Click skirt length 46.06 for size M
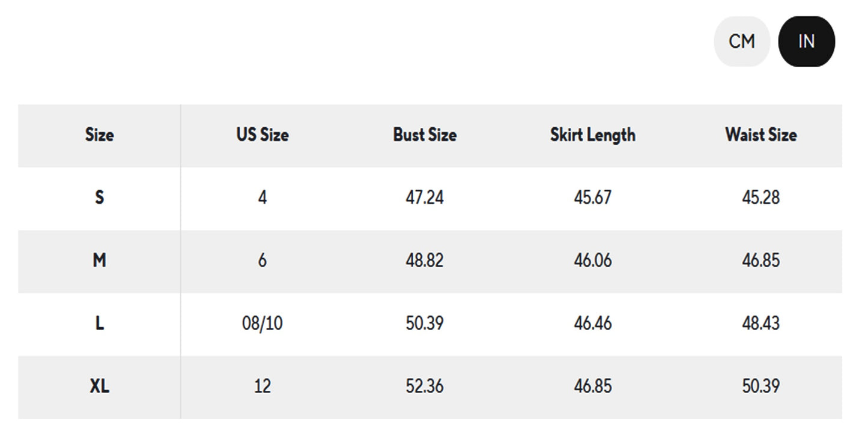 [x=592, y=261]
